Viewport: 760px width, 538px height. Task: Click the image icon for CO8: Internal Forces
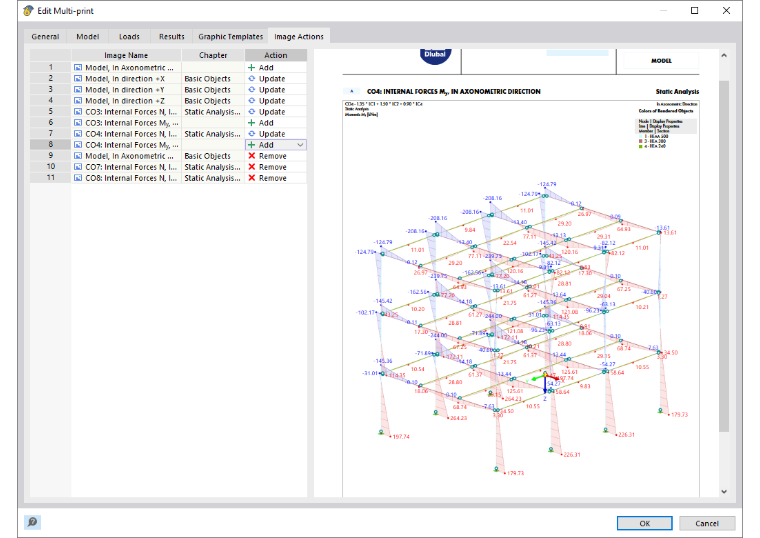tap(78, 178)
